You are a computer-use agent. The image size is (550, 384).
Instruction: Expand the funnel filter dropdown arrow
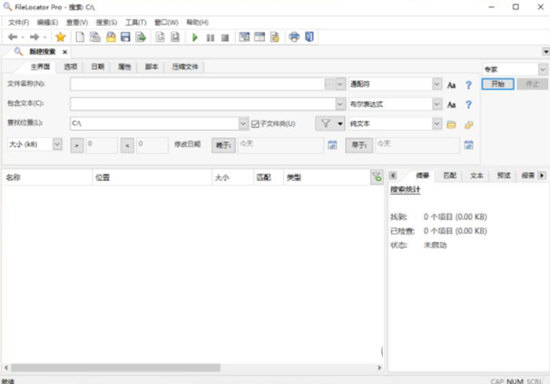[x=340, y=123]
